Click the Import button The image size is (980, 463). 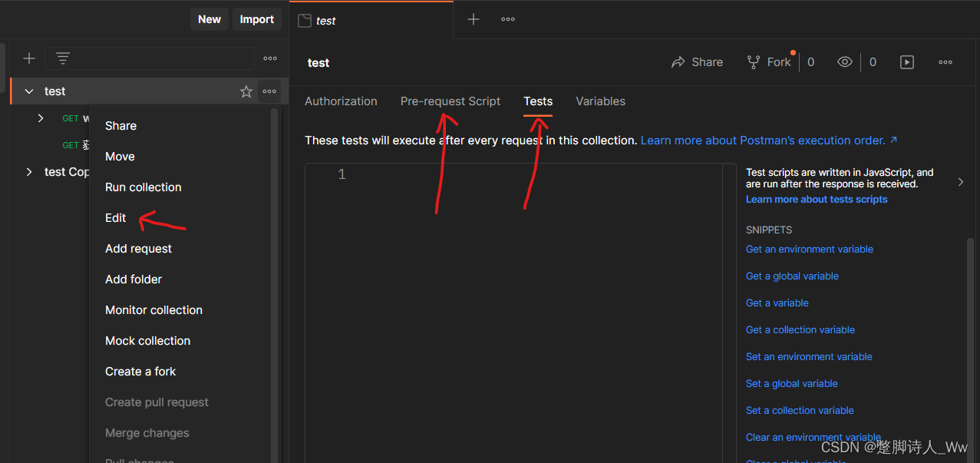point(257,19)
